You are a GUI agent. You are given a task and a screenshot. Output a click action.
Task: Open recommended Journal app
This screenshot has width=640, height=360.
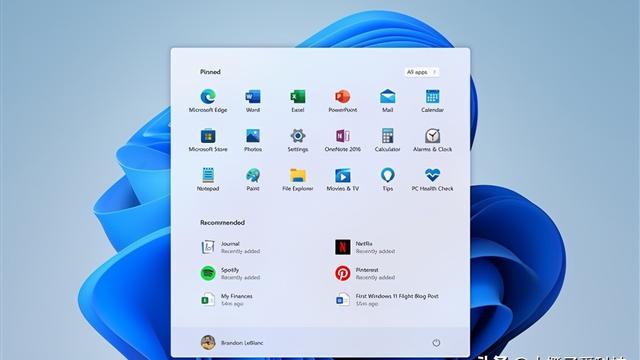point(231,247)
